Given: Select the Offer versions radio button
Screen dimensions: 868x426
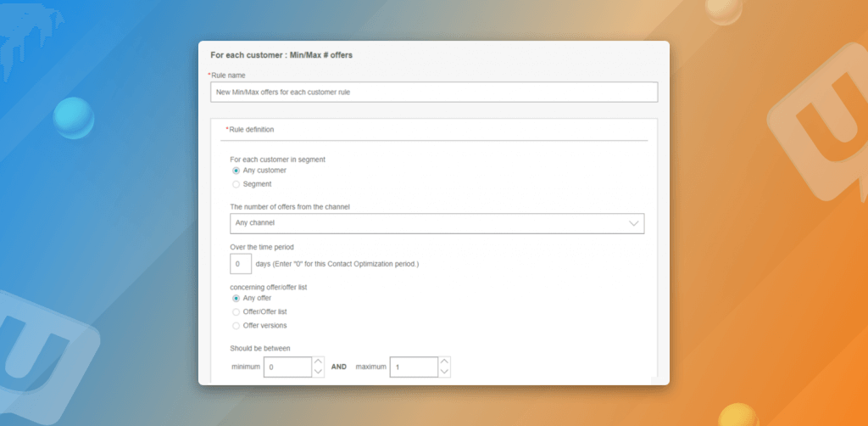Looking at the screenshot, I should pos(236,325).
